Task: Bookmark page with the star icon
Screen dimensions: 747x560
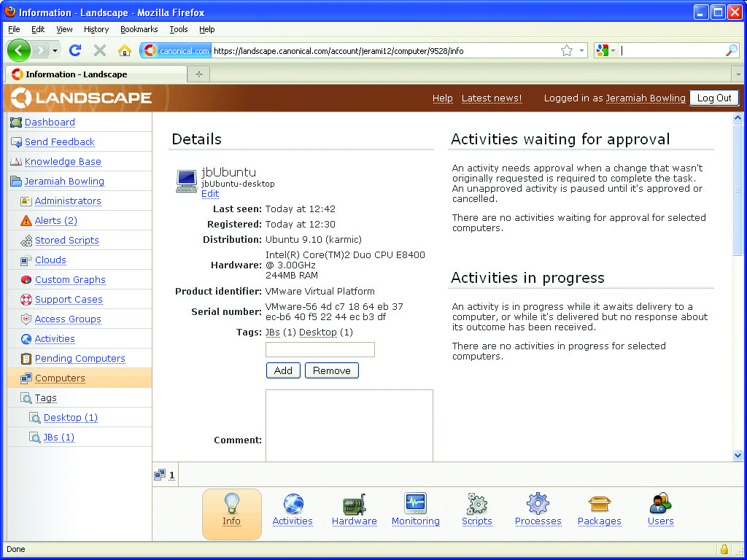Action: [x=567, y=50]
